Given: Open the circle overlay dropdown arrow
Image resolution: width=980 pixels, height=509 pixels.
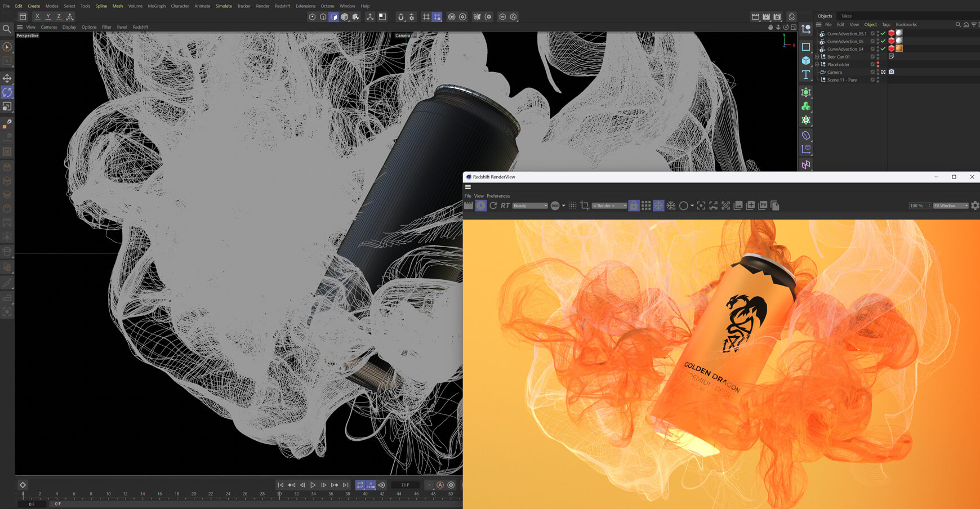Looking at the screenshot, I should (x=692, y=206).
